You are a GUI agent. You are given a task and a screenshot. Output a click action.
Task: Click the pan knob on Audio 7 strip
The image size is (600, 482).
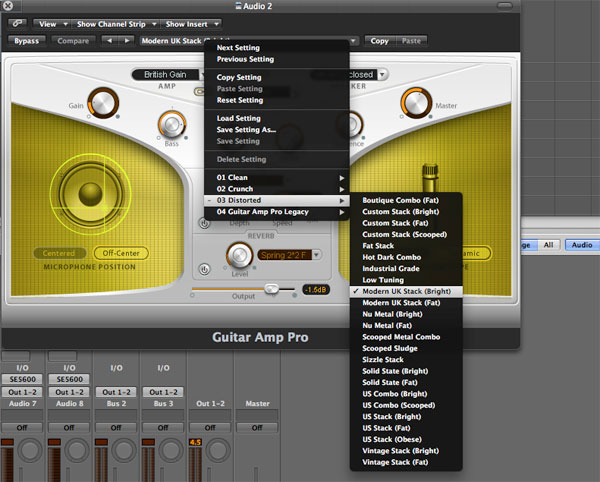30,450
